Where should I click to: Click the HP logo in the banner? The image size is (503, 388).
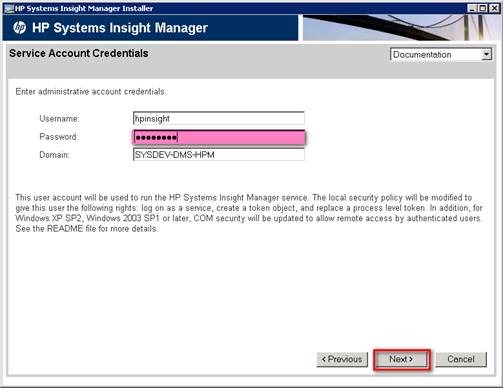(x=20, y=27)
